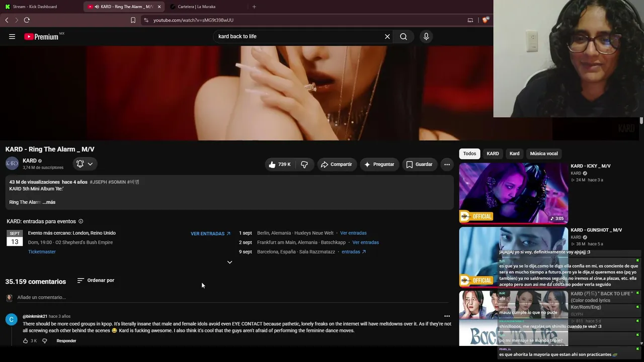Open the notification bell dropdown for KARD

(84, 164)
